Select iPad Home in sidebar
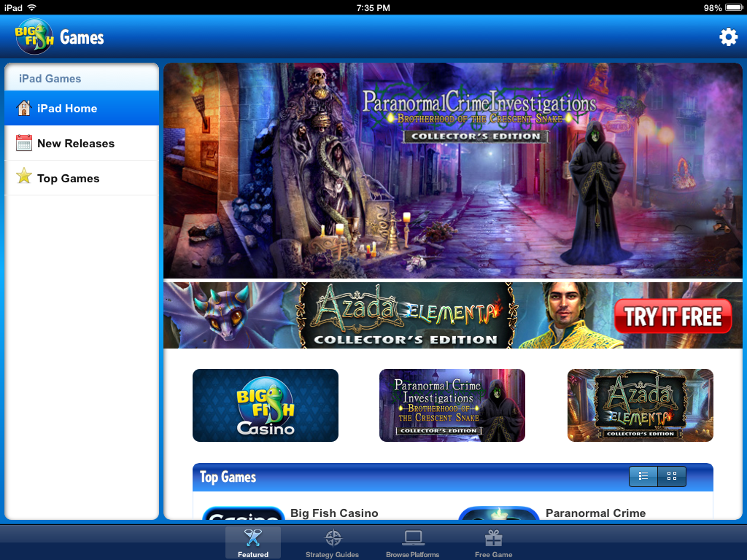Viewport: 747px width, 560px height. [x=82, y=108]
